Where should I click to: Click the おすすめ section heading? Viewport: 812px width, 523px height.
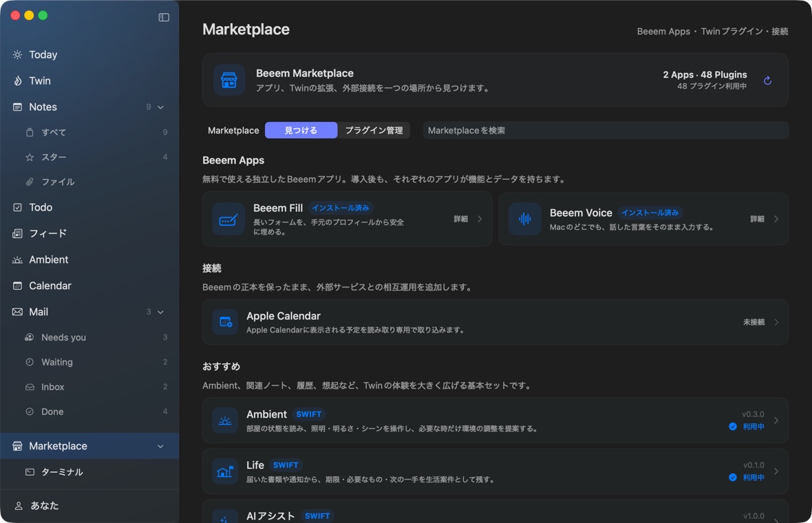[221, 366]
